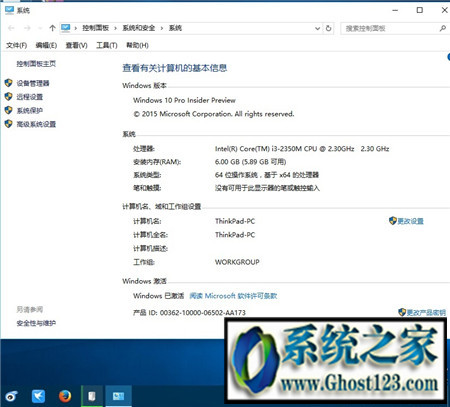Screen dimensions: 450x407
Task: Open System protection (系统保护) link
Action: [30, 110]
